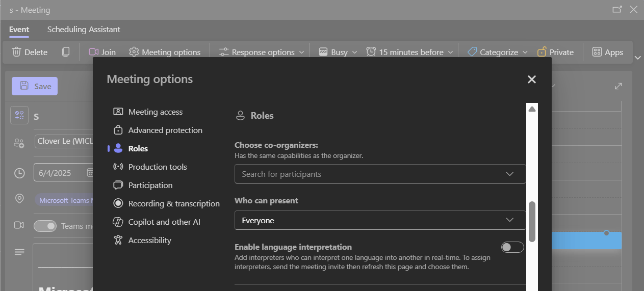Screen dimensions: 644x291
Task: Enable language interpretation toggle
Action: click(x=512, y=247)
